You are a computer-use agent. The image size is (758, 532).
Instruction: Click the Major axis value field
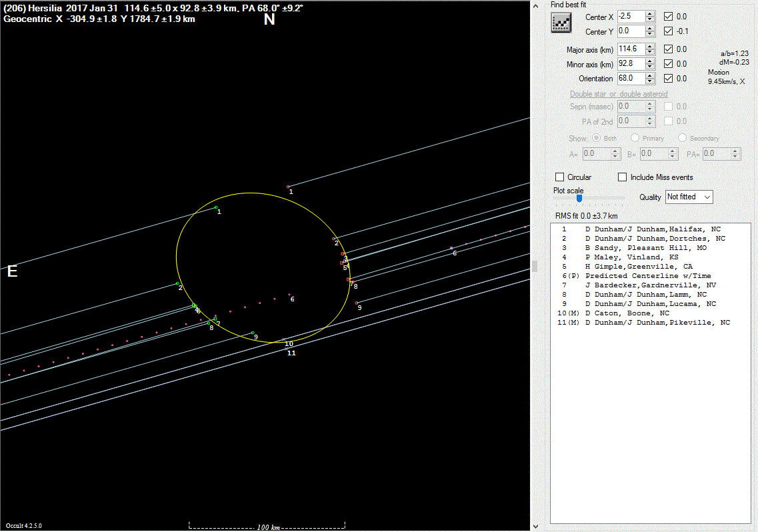click(x=631, y=49)
